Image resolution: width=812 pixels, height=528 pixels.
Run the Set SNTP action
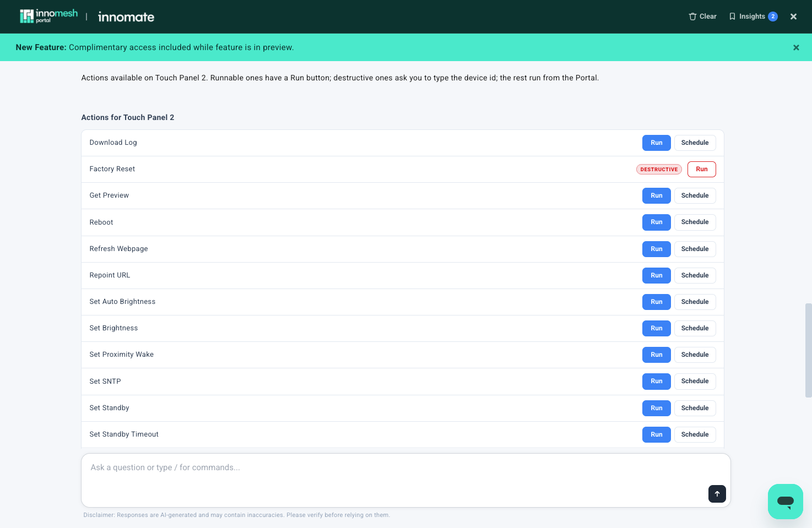pyautogui.click(x=657, y=381)
